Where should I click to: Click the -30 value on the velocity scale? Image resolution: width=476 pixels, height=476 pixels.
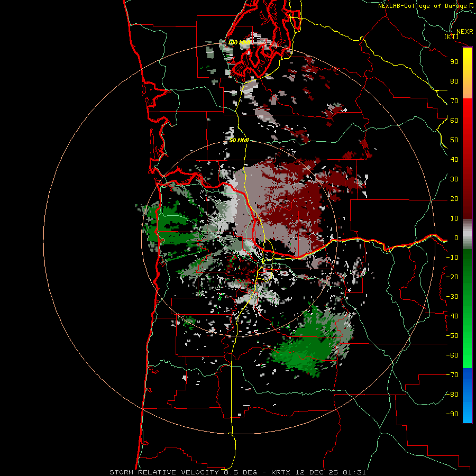[x=452, y=297]
